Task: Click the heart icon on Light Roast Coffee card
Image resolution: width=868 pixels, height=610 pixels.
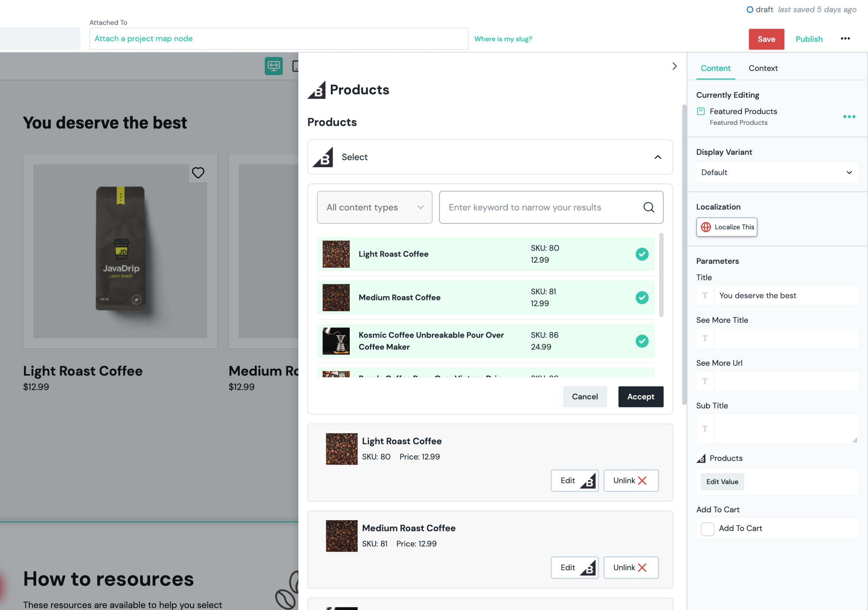Action: (x=198, y=173)
